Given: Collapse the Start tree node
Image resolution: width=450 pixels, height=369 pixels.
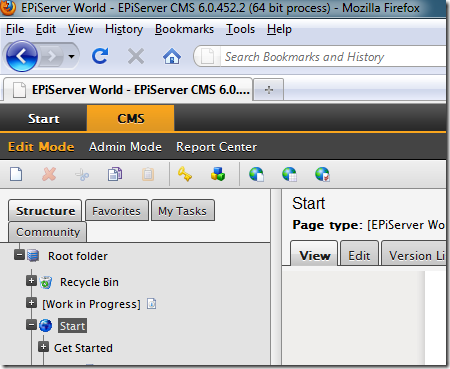Looking at the screenshot, I should point(31,325).
